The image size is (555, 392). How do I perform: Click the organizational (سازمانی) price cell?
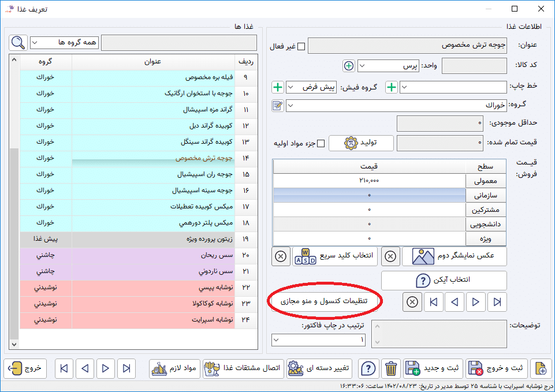pyautogui.click(x=369, y=195)
